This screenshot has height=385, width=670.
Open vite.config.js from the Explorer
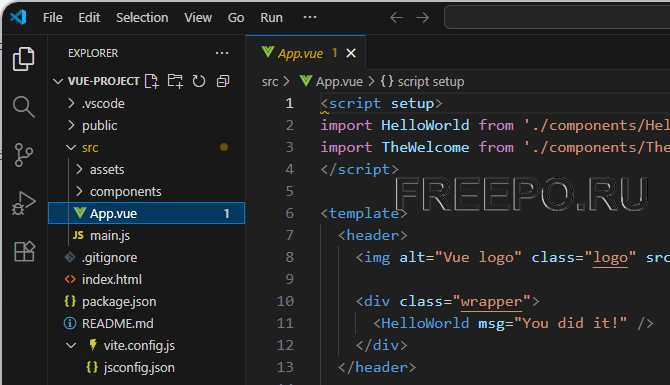[x=147, y=345]
